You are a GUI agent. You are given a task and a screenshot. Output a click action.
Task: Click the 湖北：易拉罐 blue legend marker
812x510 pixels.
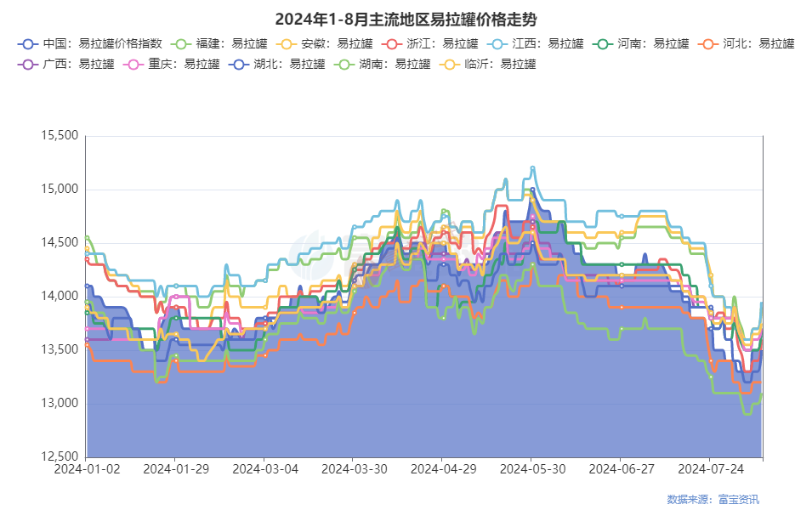pos(240,64)
